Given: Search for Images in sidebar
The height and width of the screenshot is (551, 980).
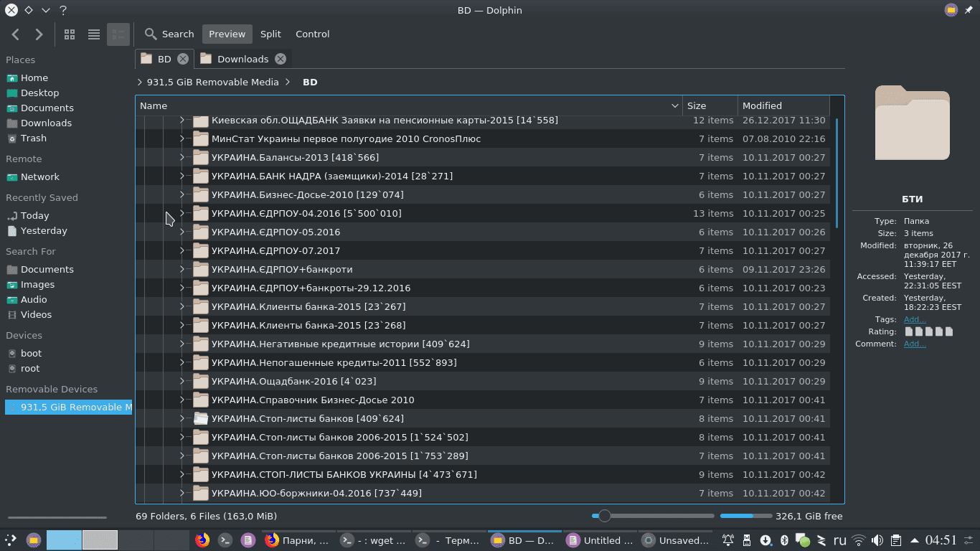Looking at the screenshot, I should click(37, 284).
